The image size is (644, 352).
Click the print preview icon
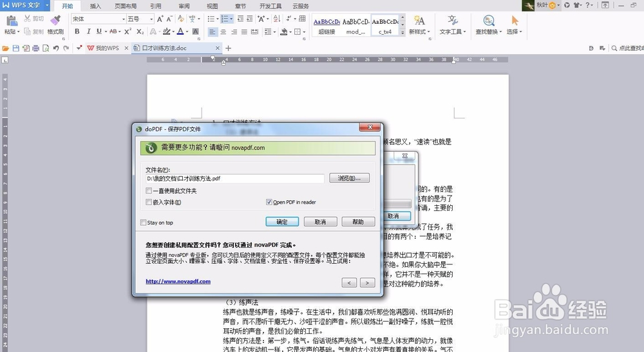click(46, 48)
